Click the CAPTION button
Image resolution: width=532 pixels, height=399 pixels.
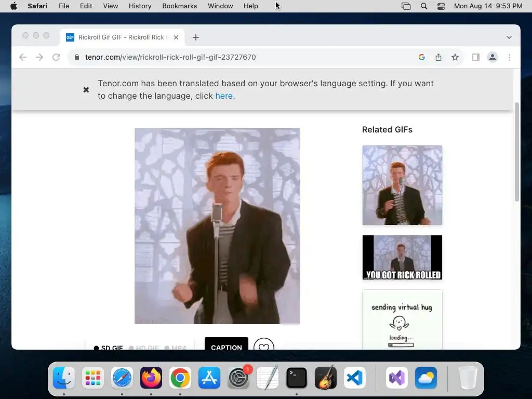[227, 343]
